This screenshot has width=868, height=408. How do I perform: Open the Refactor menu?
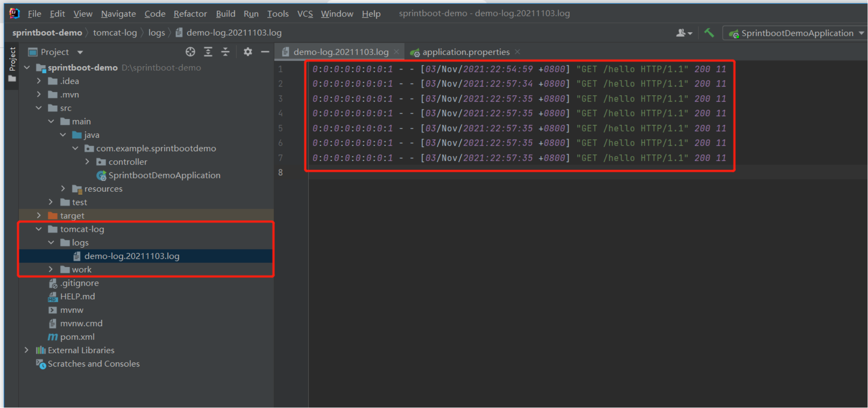pos(190,14)
